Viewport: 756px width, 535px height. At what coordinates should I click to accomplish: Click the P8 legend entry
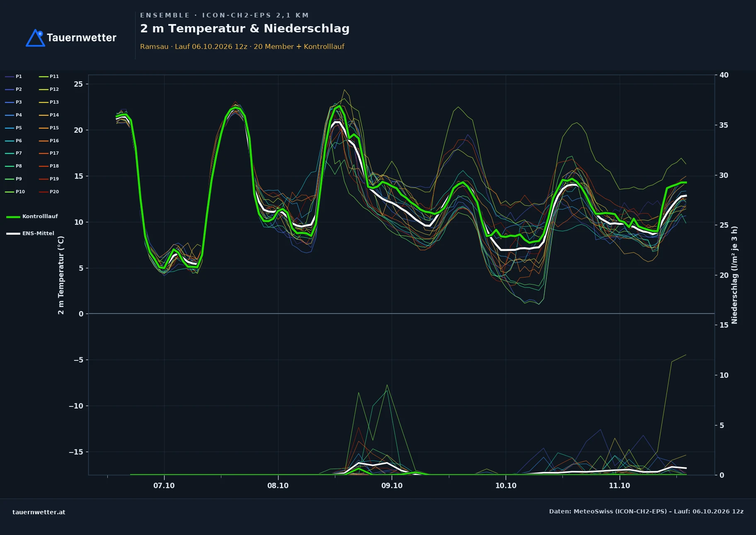[x=14, y=166]
